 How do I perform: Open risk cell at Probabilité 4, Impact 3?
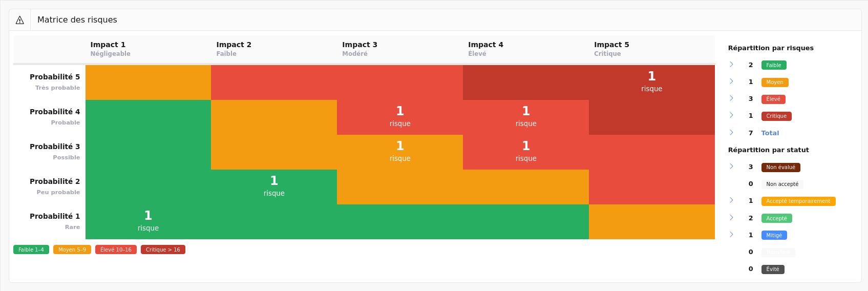click(400, 117)
